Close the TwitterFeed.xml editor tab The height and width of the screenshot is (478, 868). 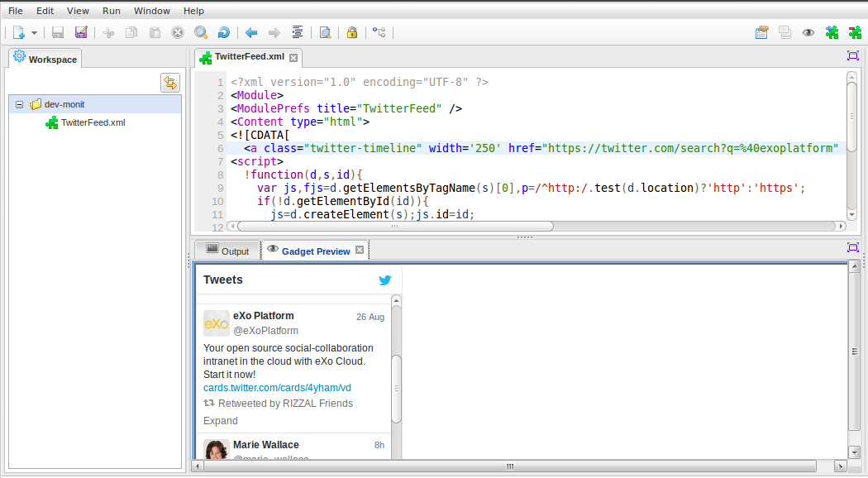point(293,58)
